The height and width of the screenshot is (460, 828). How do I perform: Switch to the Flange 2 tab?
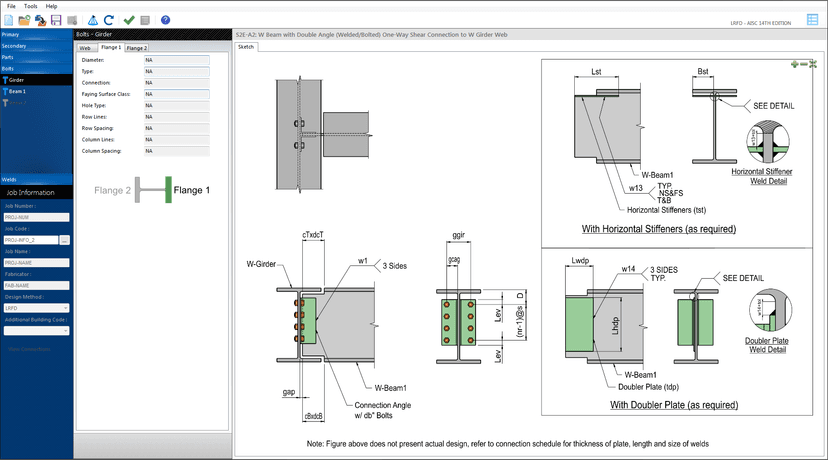pyautogui.click(x=137, y=48)
